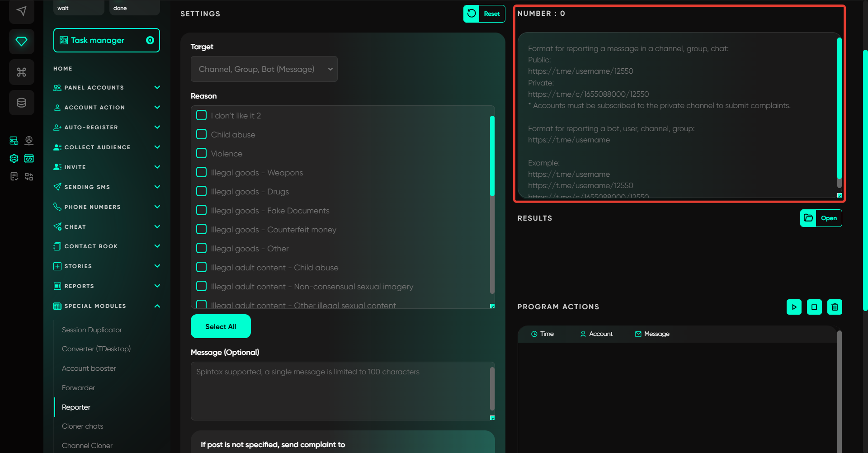This screenshot has width=868, height=453.
Task: Click the paper plane icon in left rail
Action: [x=21, y=11]
